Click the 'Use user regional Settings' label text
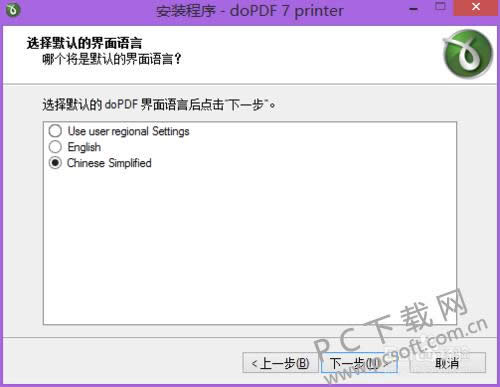This screenshot has width=500, height=387. coord(128,131)
